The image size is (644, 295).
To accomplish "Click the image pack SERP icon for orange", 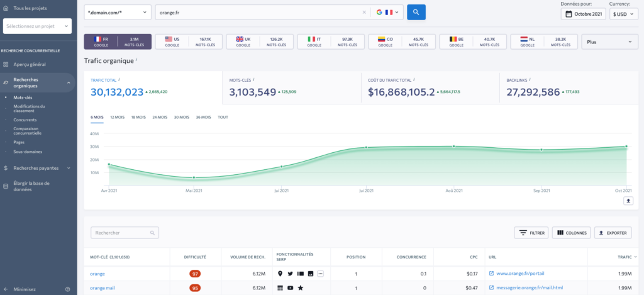I will click(311, 274).
